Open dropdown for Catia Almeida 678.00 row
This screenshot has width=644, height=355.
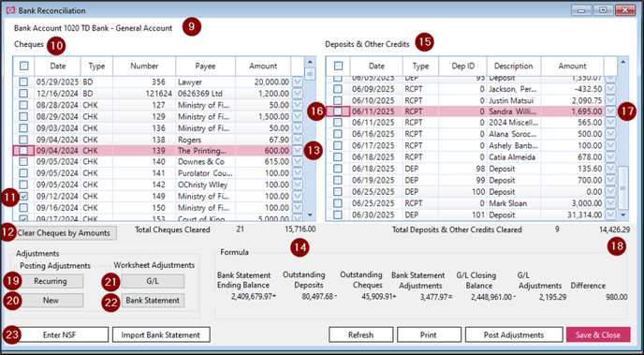[610, 157]
